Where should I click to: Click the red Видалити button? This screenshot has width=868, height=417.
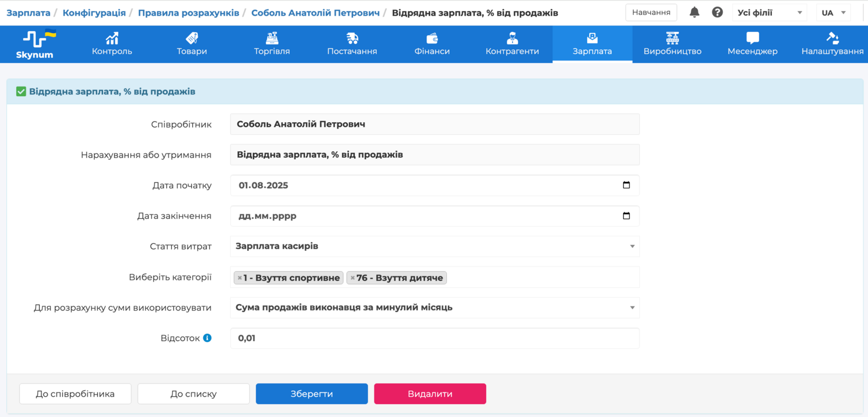(x=429, y=394)
